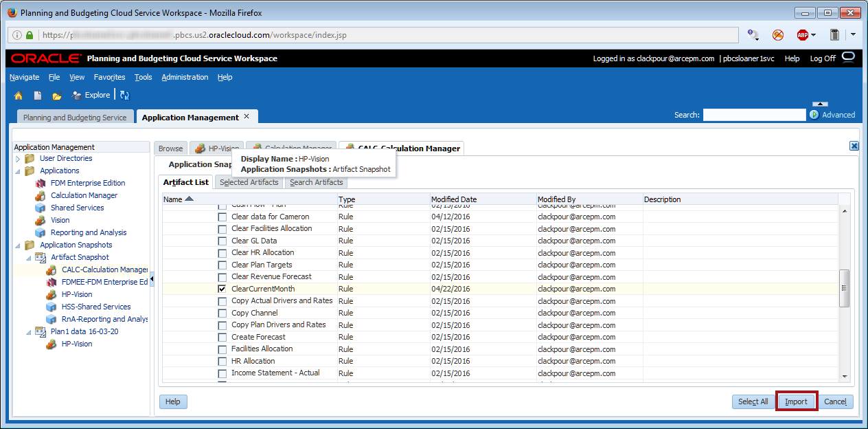Select Calculation Manager icon under Applications
868x429 pixels.
40,195
